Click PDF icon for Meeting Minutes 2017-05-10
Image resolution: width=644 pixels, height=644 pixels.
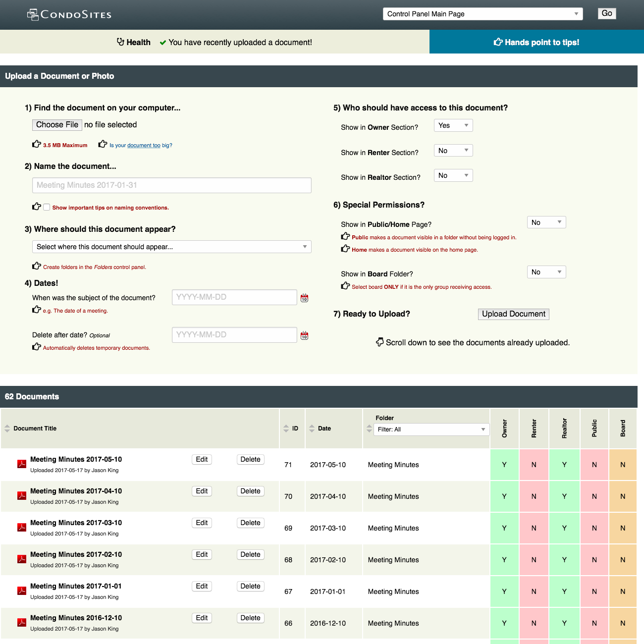click(x=22, y=464)
